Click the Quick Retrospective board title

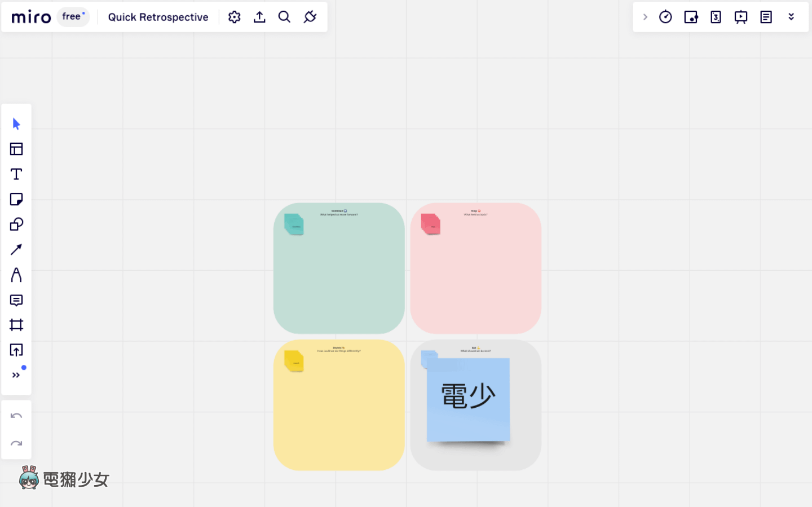point(158,17)
